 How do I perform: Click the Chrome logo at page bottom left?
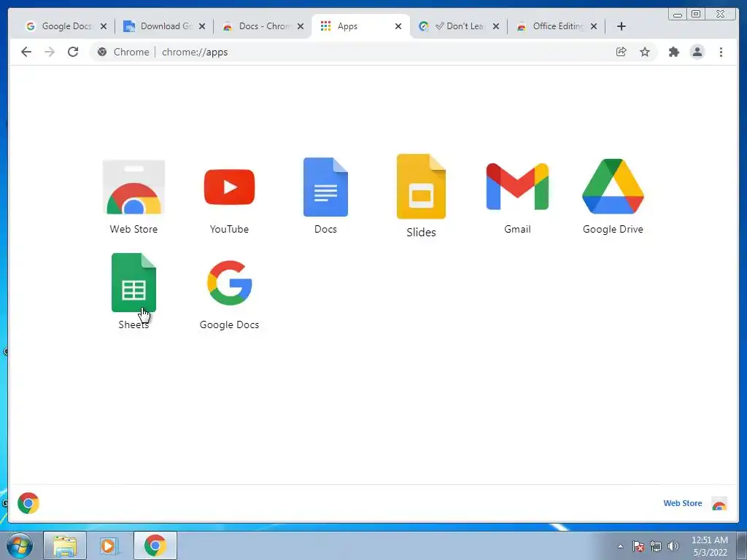(x=28, y=503)
